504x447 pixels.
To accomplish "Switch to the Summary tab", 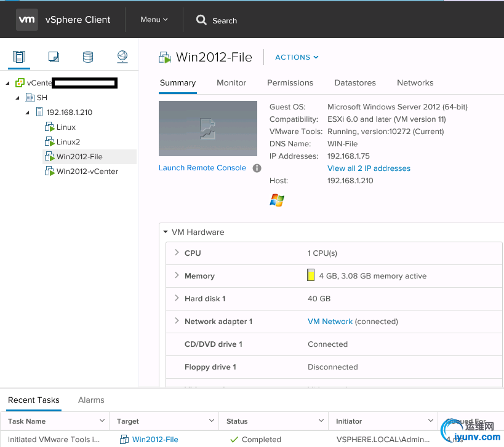I will [x=178, y=83].
